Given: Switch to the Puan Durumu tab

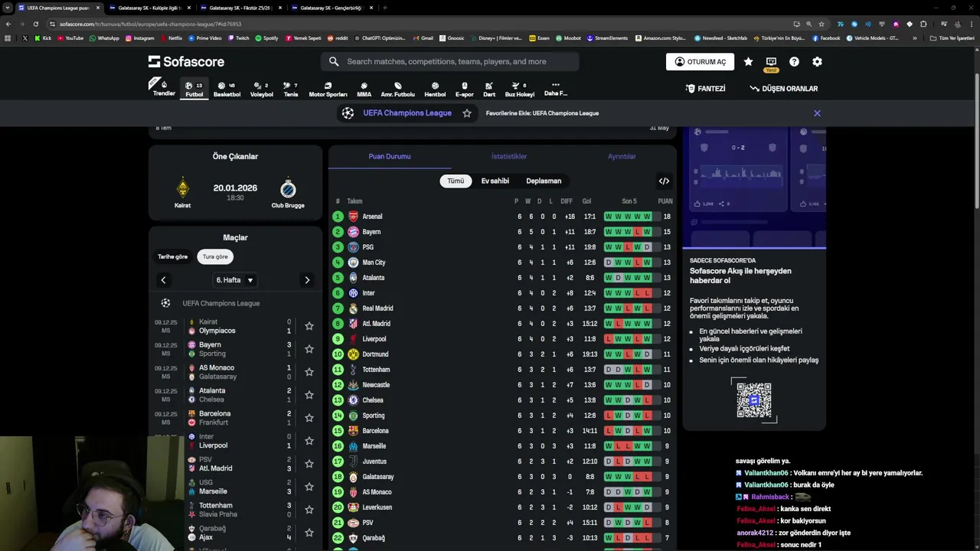Looking at the screenshot, I should coord(390,156).
